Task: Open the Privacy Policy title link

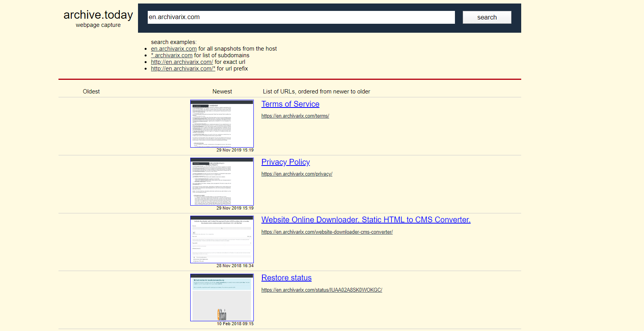Action: pyautogui.click(x=285, y=162)
